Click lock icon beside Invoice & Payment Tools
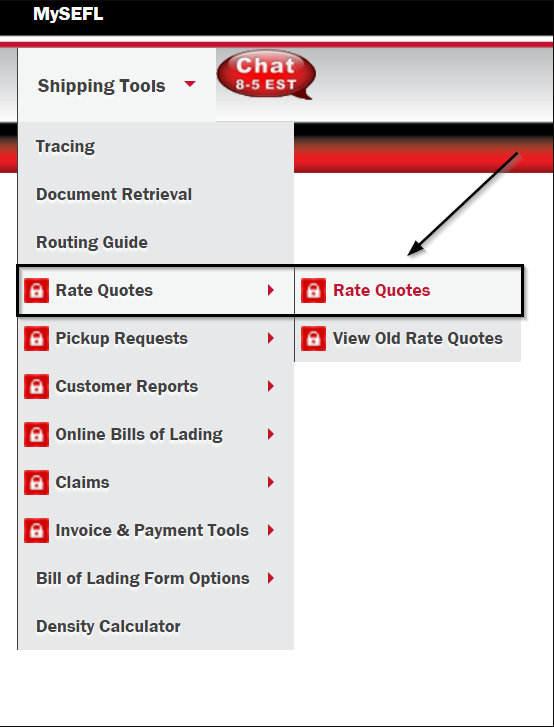This screenshot has height=727, width=554. (x=36, y=530)
